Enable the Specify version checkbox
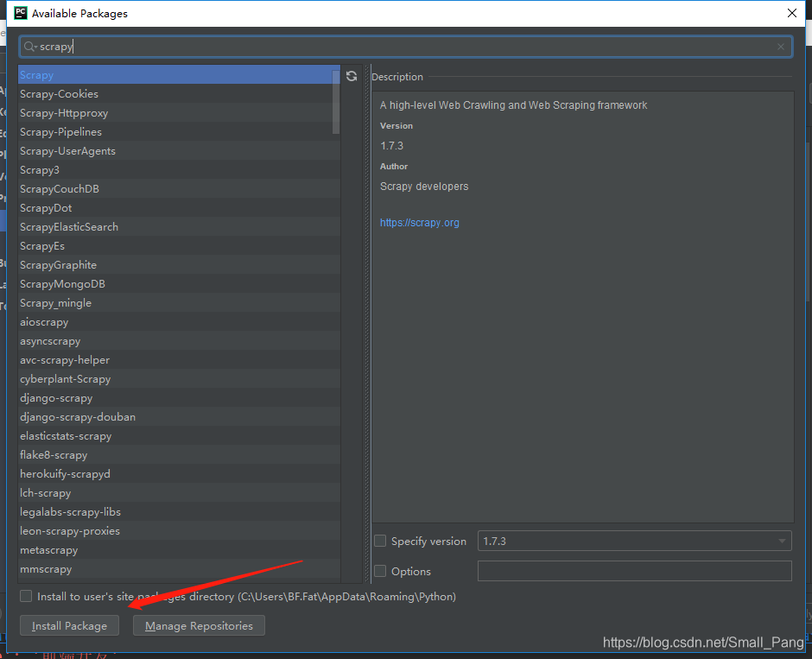812x659 pixels. pyautogui.click(x=380, y=541)
